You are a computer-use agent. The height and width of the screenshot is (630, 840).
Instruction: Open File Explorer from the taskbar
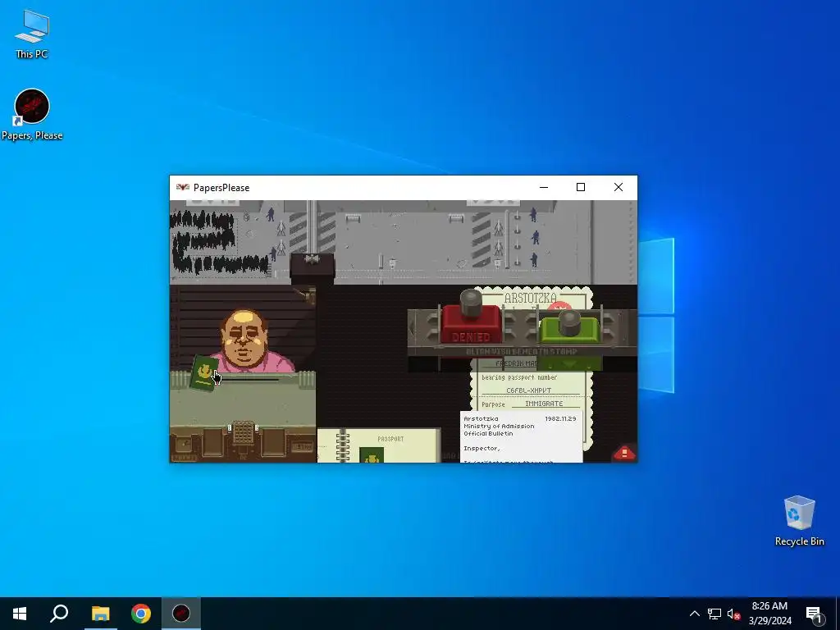pos(100,614)
